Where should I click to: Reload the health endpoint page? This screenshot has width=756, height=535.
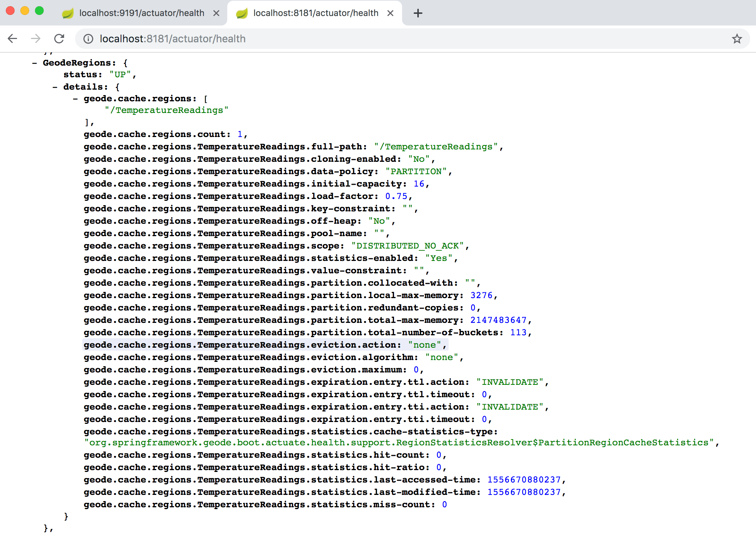point(59,39)
